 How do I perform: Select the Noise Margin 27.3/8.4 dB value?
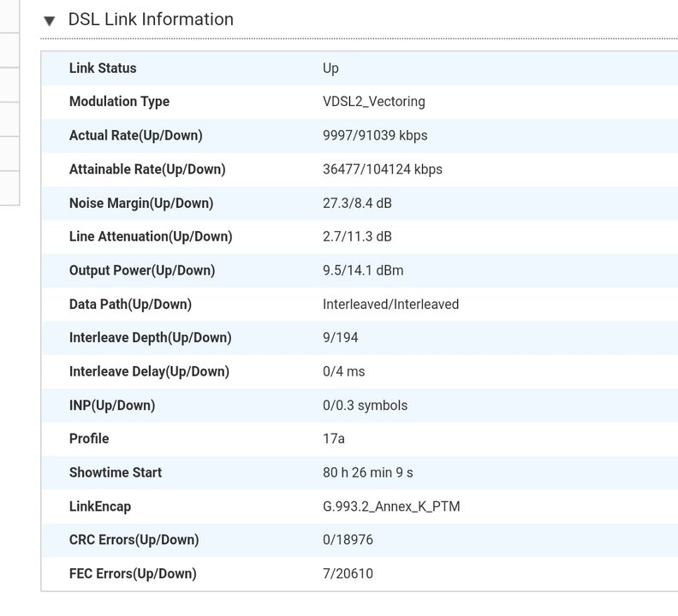point(357,203)
